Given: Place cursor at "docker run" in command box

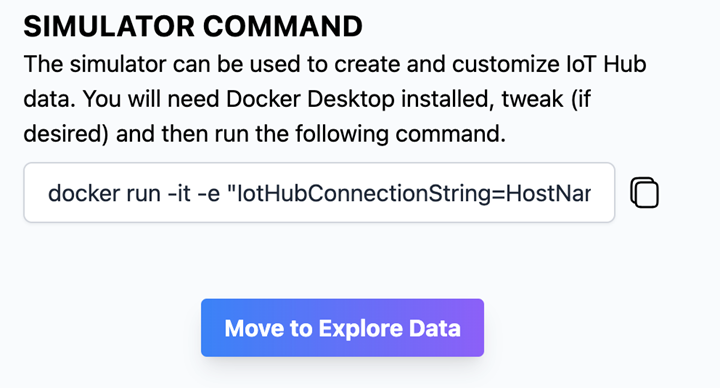Looking at the screenshot, I should pos(104,193).
